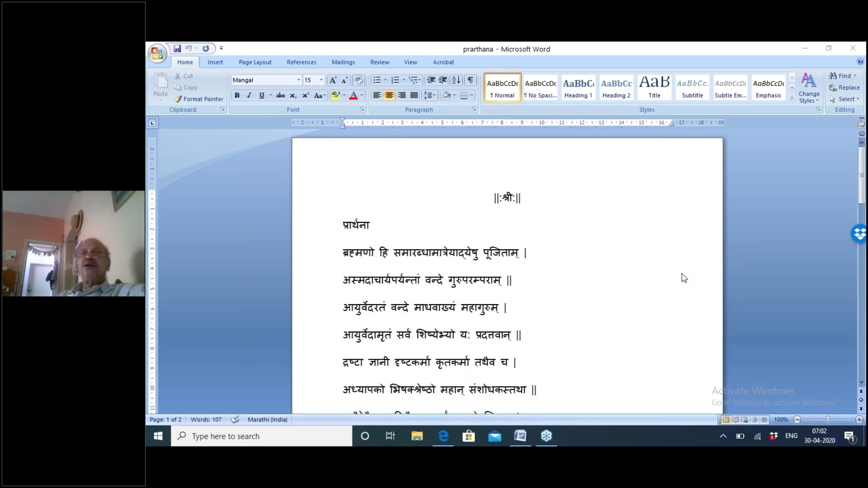
Task: Click the Replace button
Action: click(x=844, y=88)
